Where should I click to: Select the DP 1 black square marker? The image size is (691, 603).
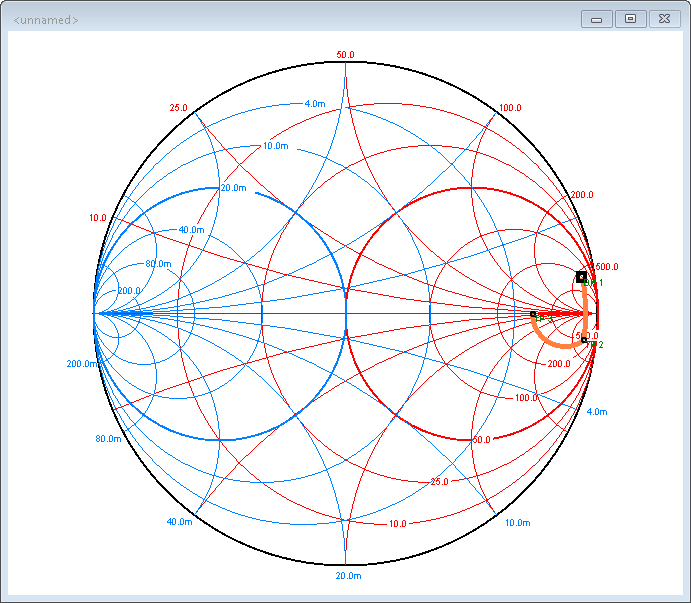click(581, 277)
